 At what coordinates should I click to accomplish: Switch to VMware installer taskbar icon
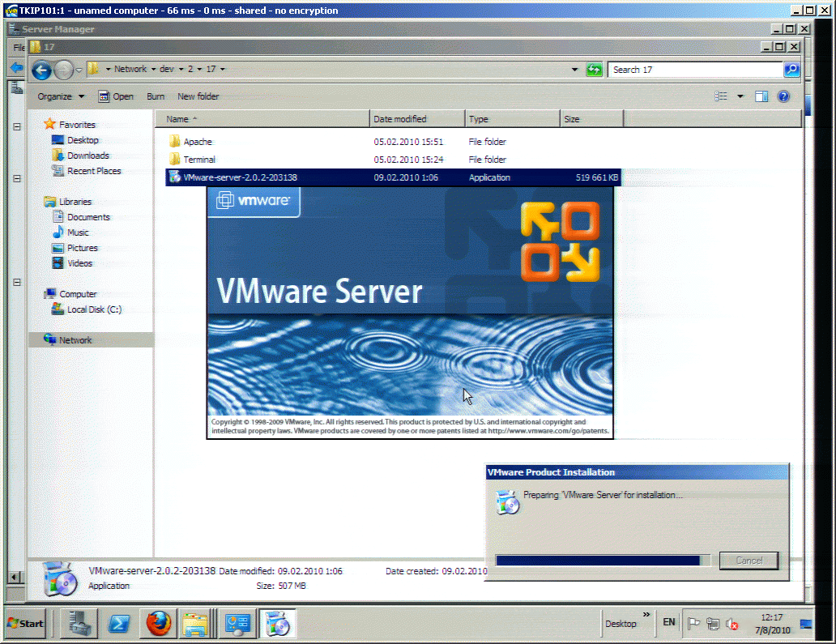[x=277, y=623]
